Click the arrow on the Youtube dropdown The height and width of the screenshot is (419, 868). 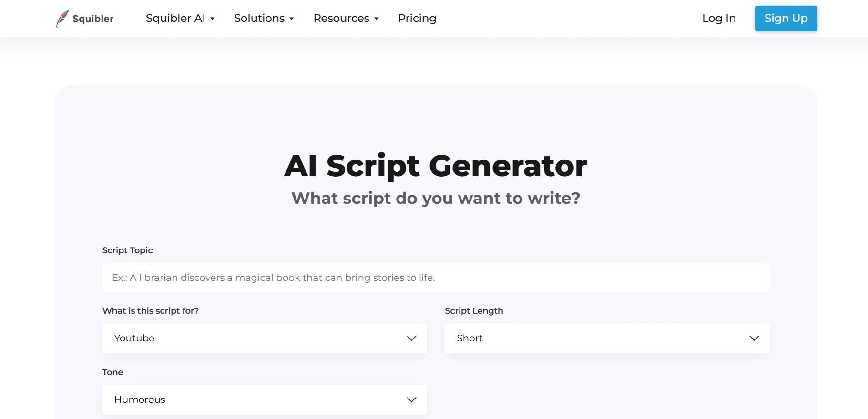(411, 338)
